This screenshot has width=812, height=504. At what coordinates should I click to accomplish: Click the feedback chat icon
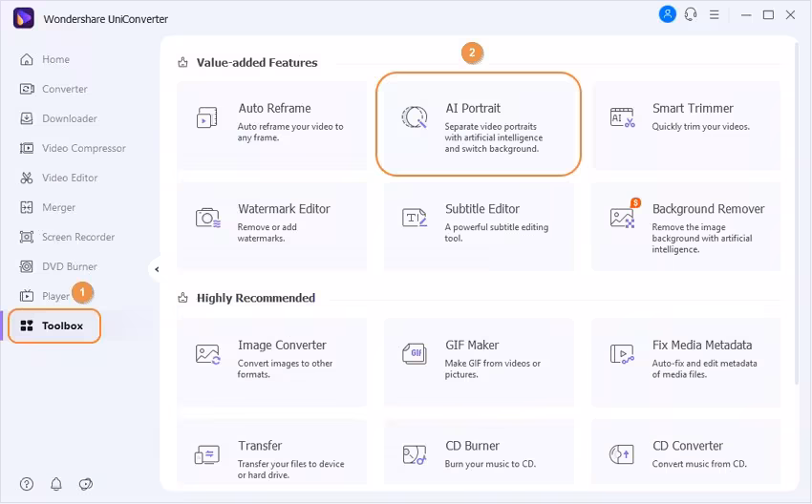pyautogui.click(x=86, y=484)
